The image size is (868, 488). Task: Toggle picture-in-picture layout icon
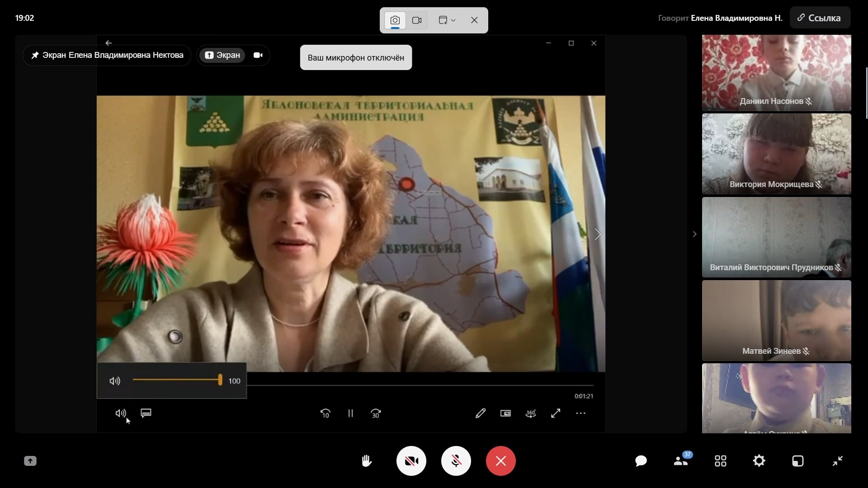[x=798, y=461]
